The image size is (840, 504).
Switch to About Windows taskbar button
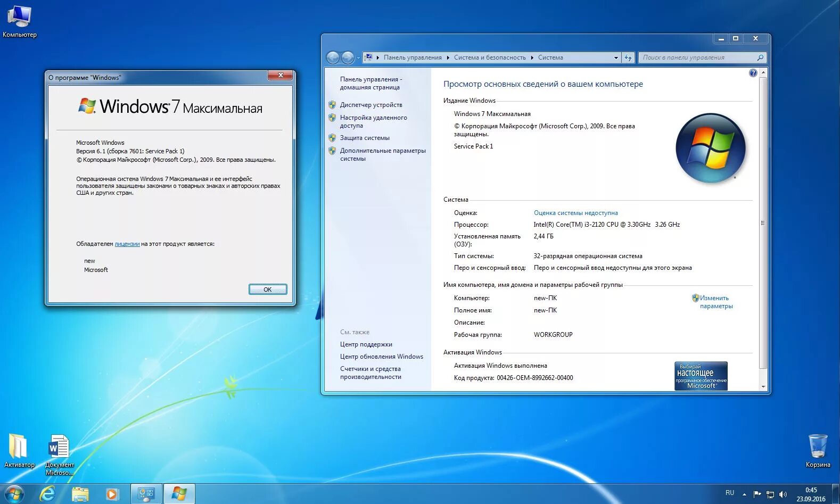coord(179,494)
